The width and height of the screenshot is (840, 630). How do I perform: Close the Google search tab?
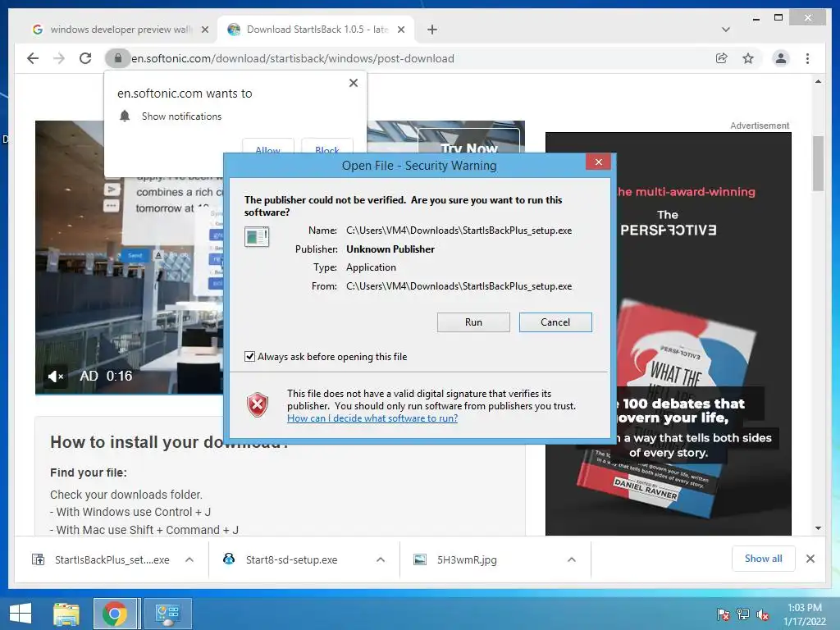pos(204,30)
